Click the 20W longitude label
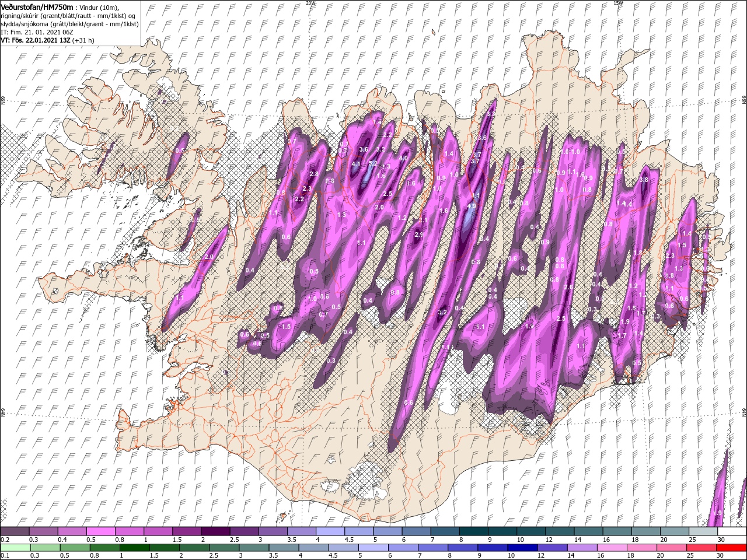Viewport: 747px width, 560px height. [x=310, y=2]
